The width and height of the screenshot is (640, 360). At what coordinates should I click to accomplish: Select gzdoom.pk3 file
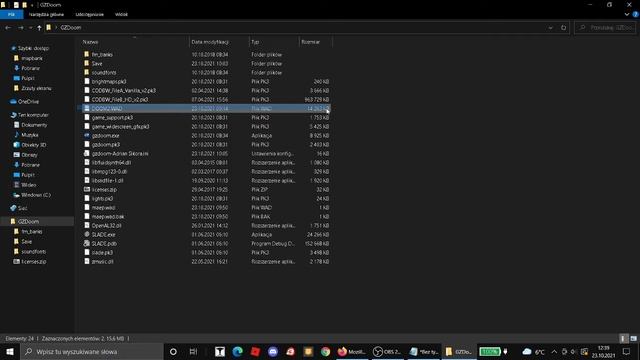pos(106,144)
